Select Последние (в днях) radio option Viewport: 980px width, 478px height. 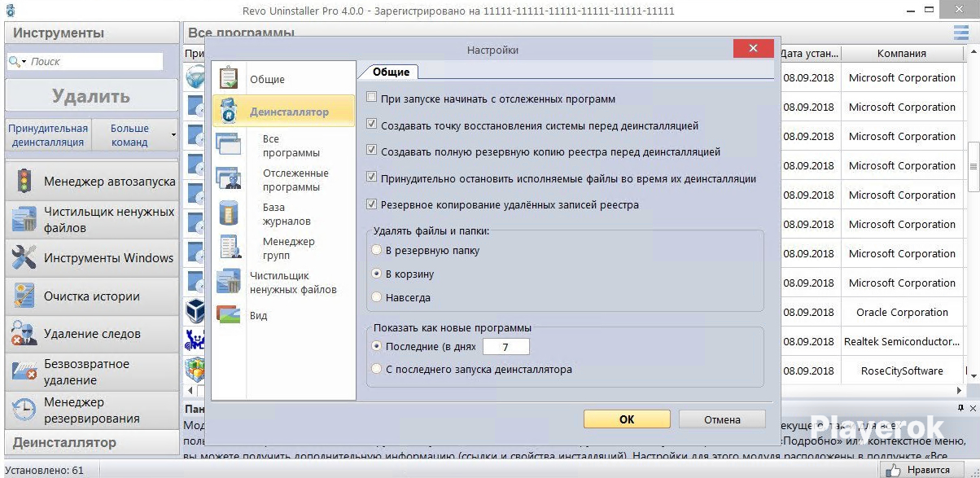(x=376, y=346)
